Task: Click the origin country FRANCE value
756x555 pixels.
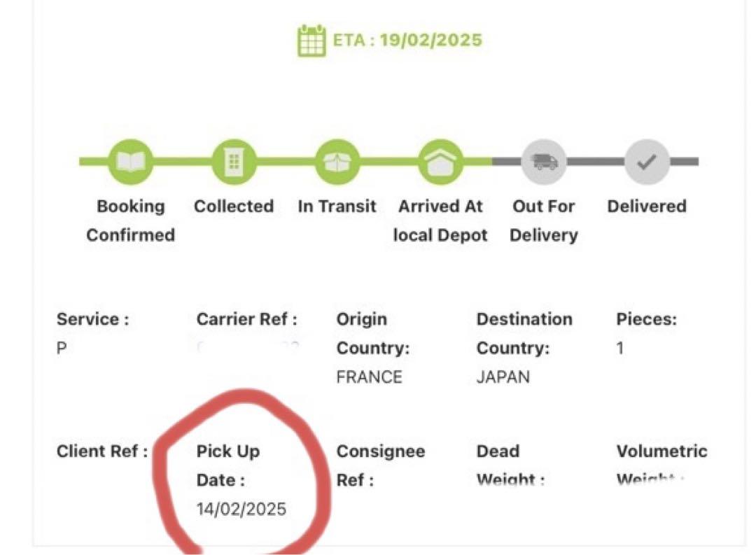Action: (370, 377)
